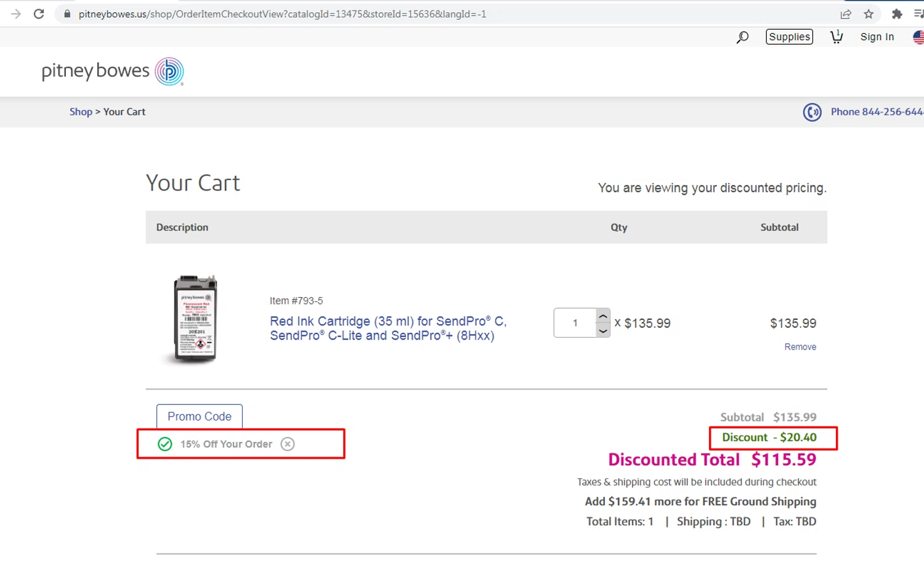The height and width of the screenshot is (572, 924).
Task: Open the search magnifier icon
Action: point(742,37)
